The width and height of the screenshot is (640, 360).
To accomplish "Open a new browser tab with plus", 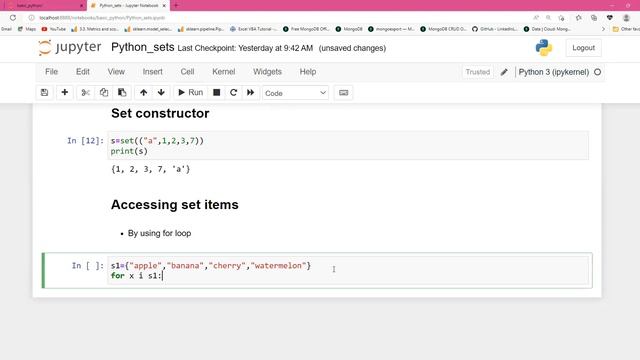I will point(176,6).
